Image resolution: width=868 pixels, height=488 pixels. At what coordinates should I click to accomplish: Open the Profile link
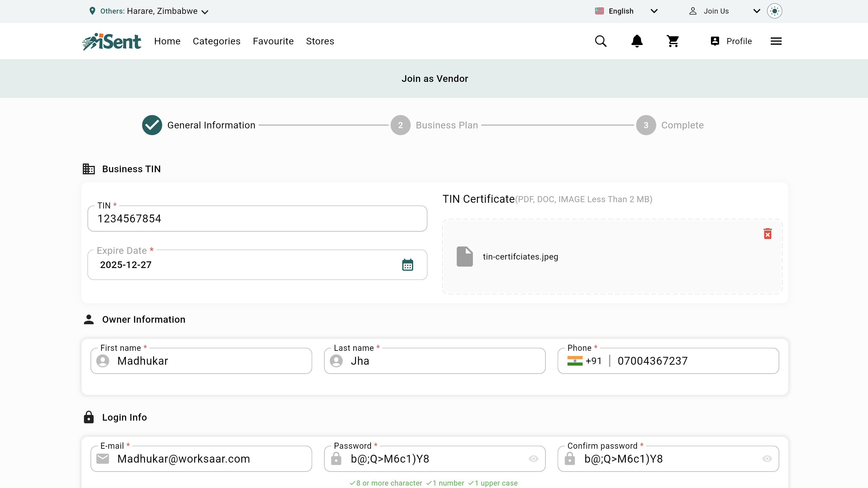731,41
